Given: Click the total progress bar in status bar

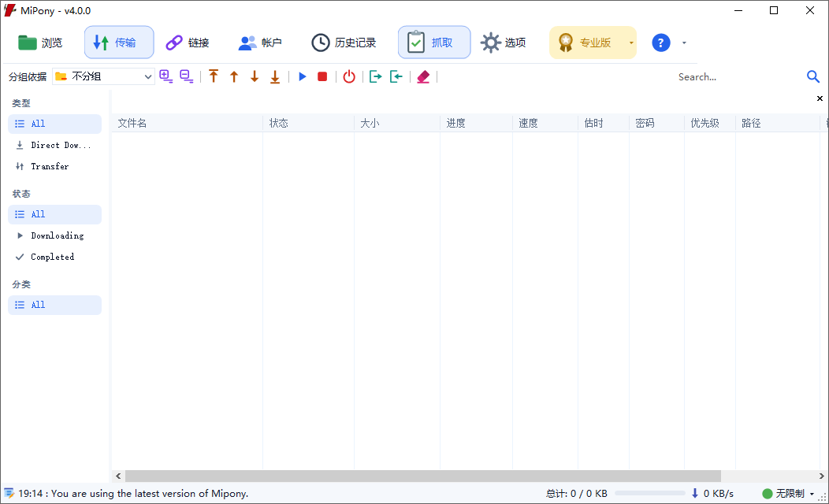Looking at the screenshot, I should [x=650, y=493].
